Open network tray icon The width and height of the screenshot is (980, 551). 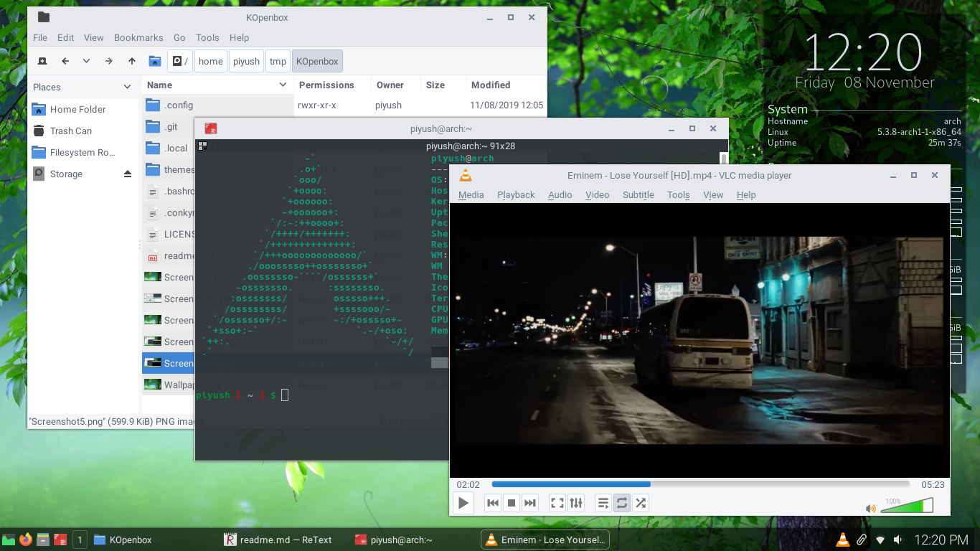tap(880, 540)
